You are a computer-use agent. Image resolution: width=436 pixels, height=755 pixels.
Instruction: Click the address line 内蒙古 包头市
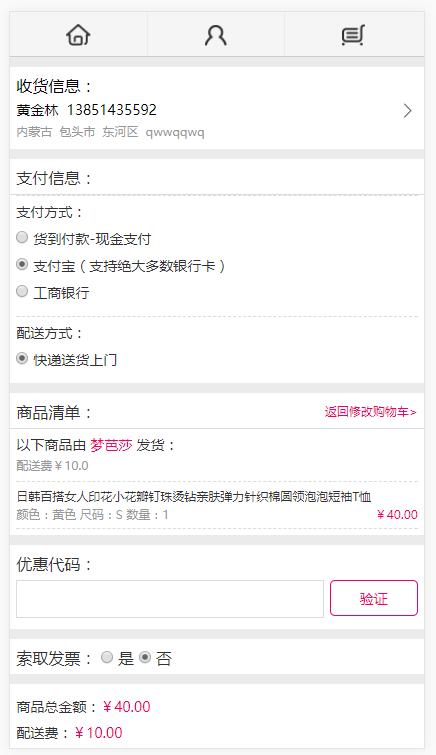110,132
